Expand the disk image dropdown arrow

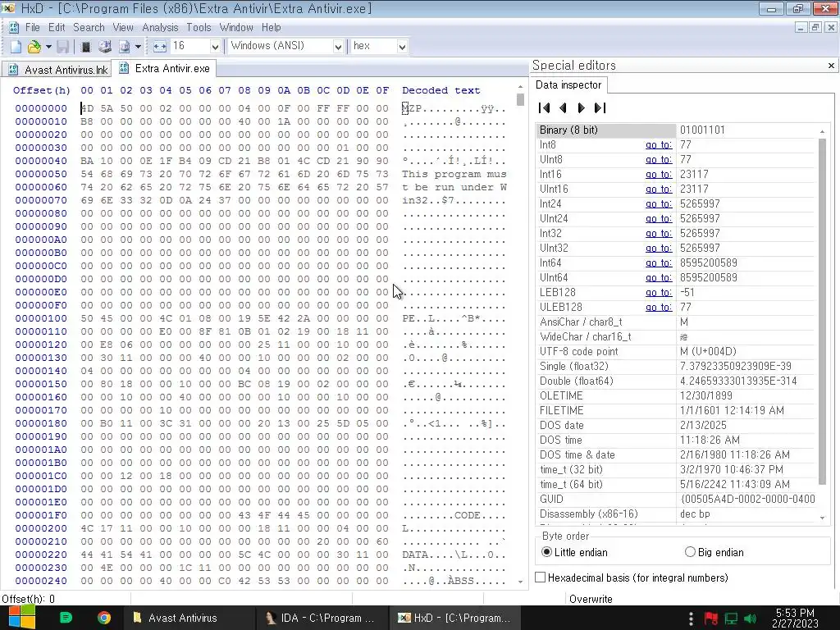point(138,47)
